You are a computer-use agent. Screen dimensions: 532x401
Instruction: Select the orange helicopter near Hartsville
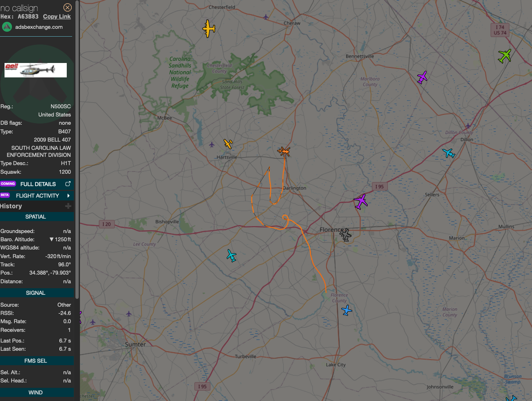point(284,152)
